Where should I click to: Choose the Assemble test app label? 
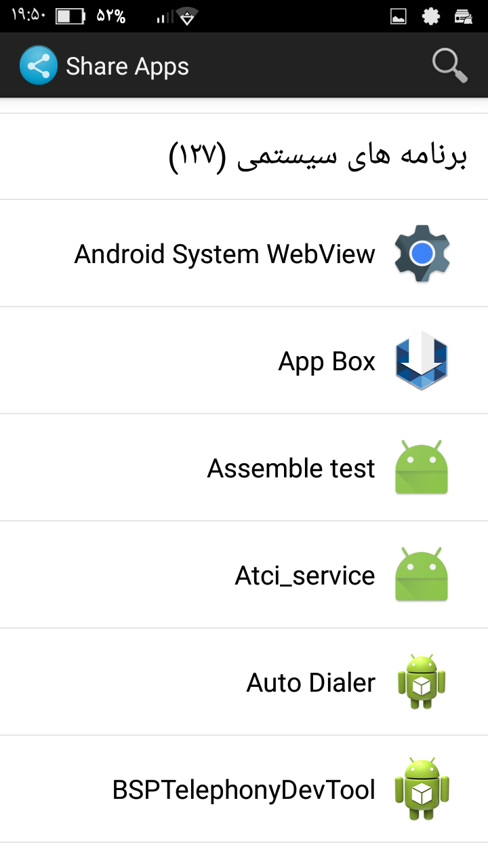point(291,469)
